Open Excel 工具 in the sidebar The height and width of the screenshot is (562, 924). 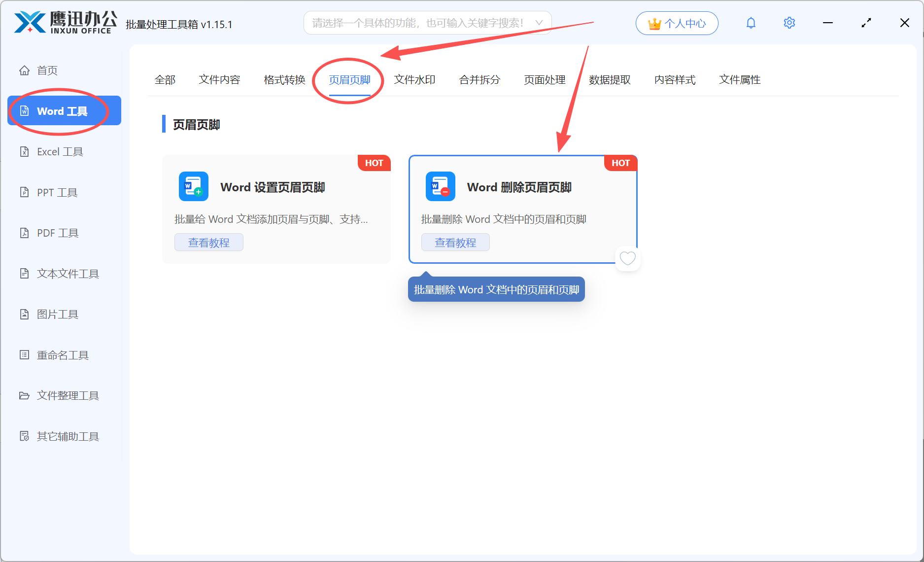pos(64,152)
